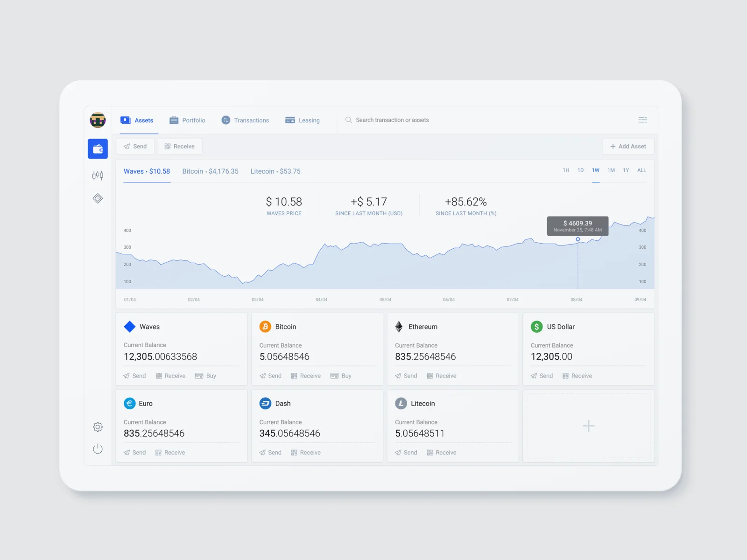Image resolution: width=747 pixels, height=560 pixels.
Task: Set chart range to 1M
Action: 611,170
